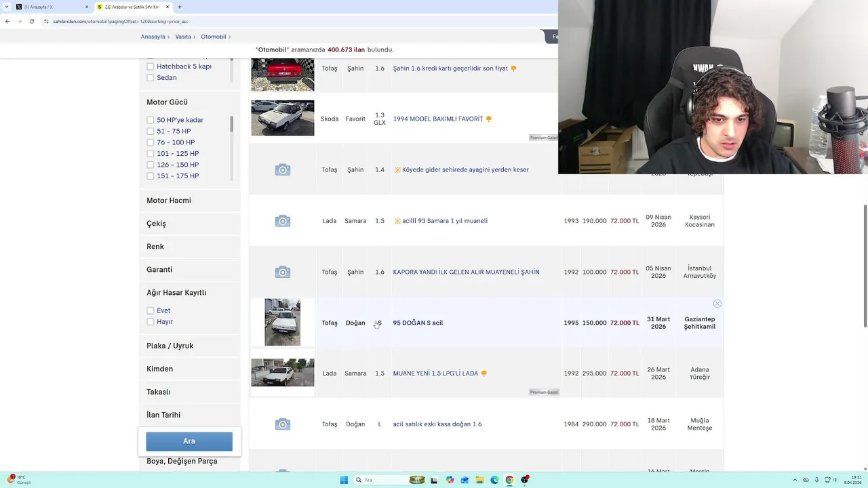The width and height of the screenshot is (868, 488).
Task: Check the 51 - 75 HP checkbox
Action: (151, 131)
